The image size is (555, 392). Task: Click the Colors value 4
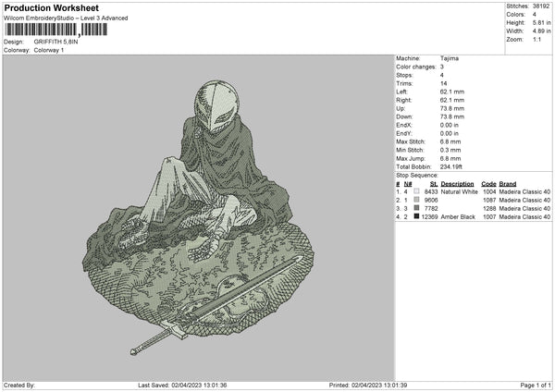[535, 15]
